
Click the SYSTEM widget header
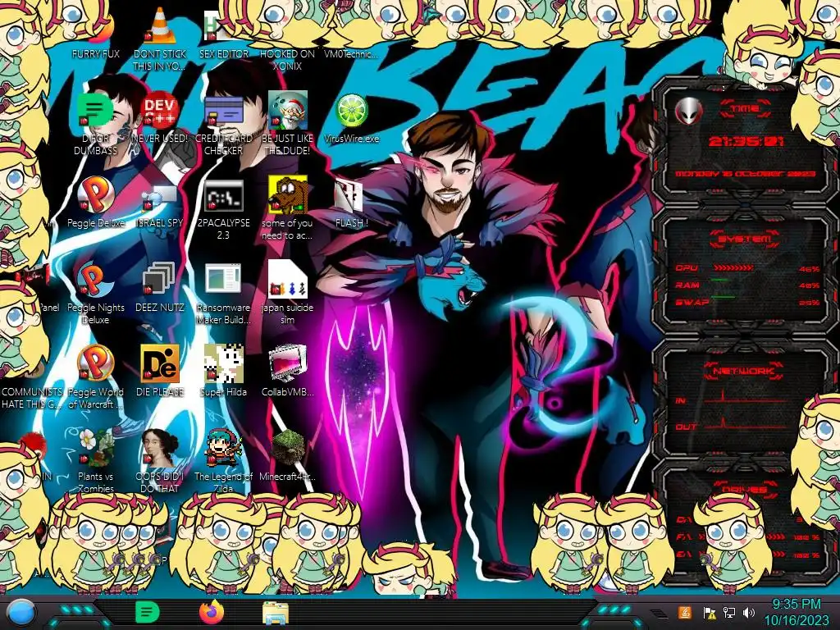[745, 239]
